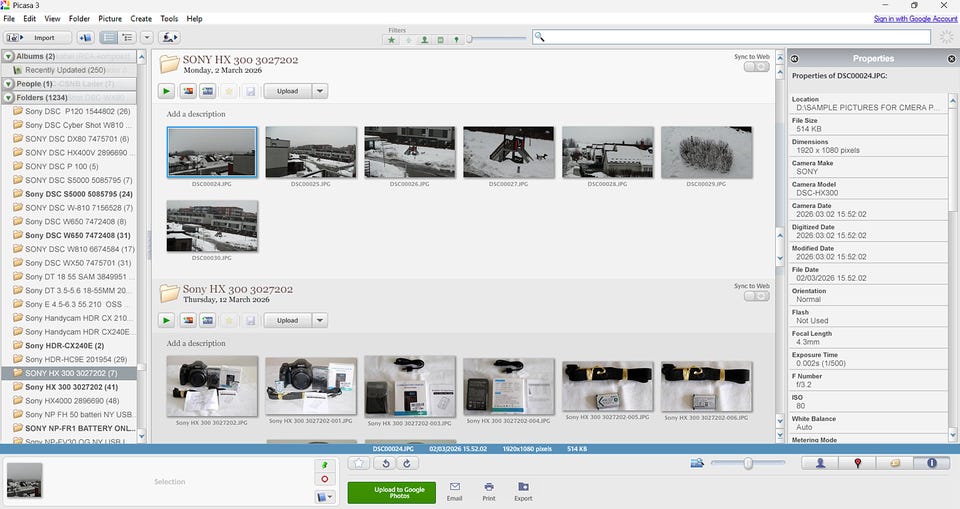The width and height of the screenshot is (960, 509).
Task: Save edits to disk in 2 March folder
Action: (x=250, y=91)
